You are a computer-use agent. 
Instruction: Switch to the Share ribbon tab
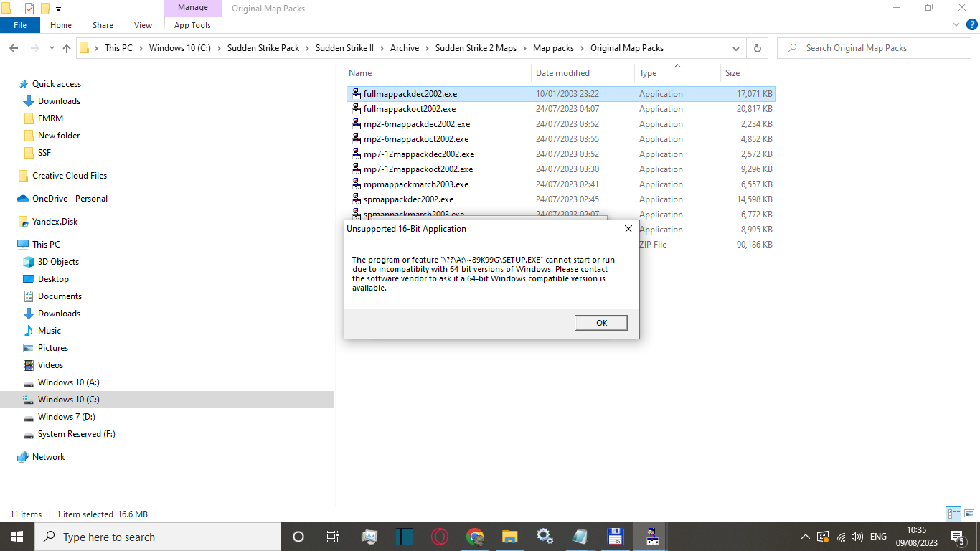pyautogui.click(x=103, y=25)
